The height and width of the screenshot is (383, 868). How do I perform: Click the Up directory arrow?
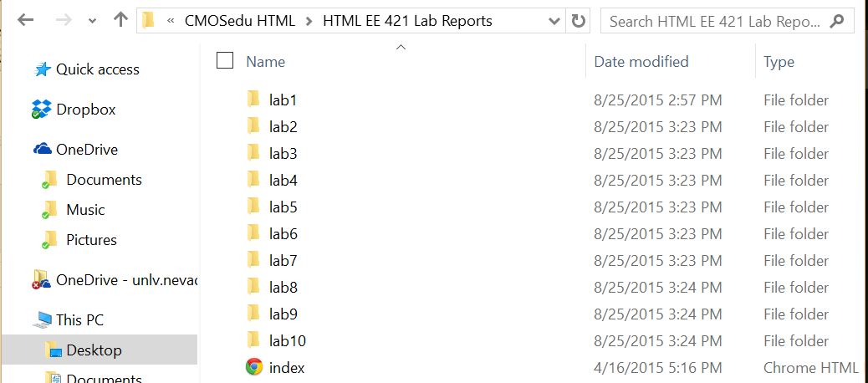[120, 20]
